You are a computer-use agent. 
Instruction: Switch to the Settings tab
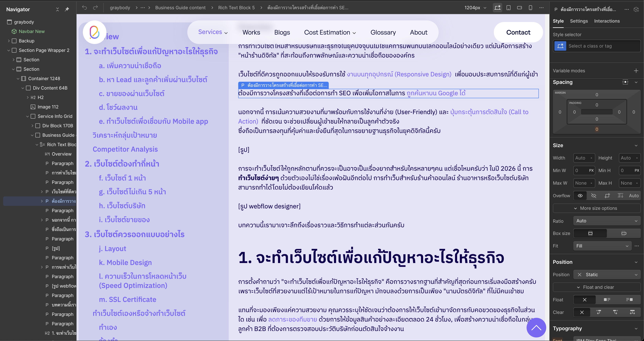pos(579,21)
